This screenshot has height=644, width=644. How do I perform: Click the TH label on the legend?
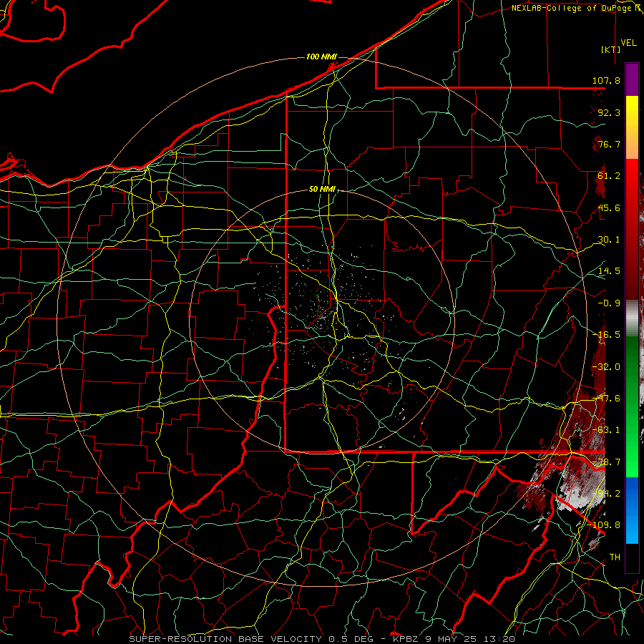[615, 557]
